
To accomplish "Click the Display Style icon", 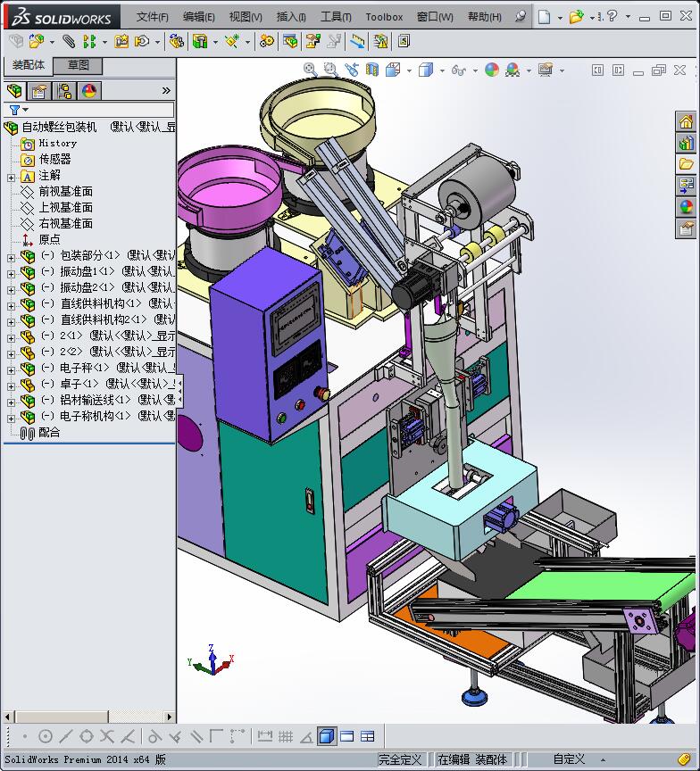I will (x=426, y=70).
